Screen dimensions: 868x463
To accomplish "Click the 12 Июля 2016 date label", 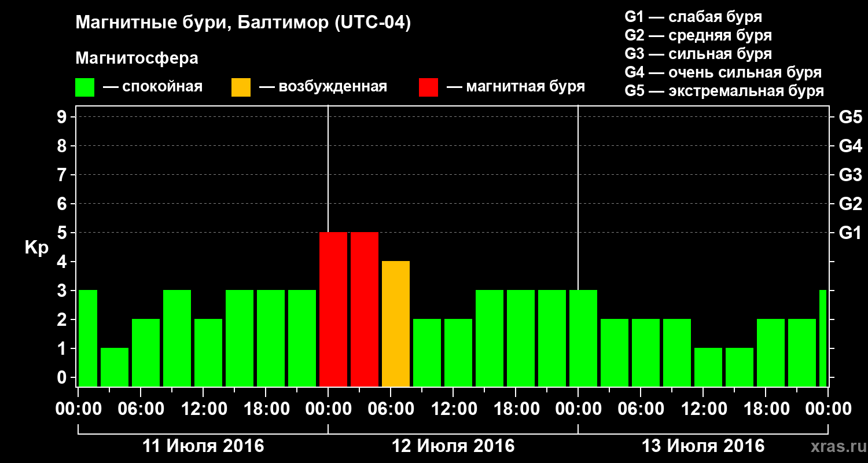I will pos(453,446).
